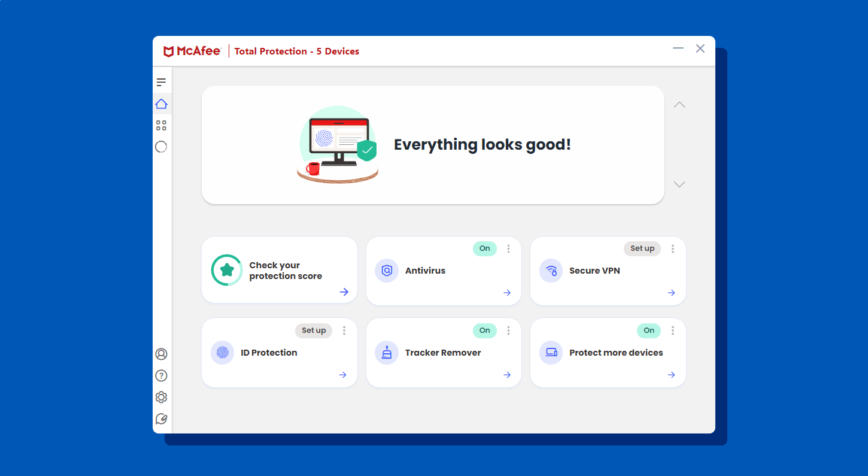The image size is (868, 476).
Task: Open the three-dot menu on the Antivirus card
Action: tap(508, 248)
